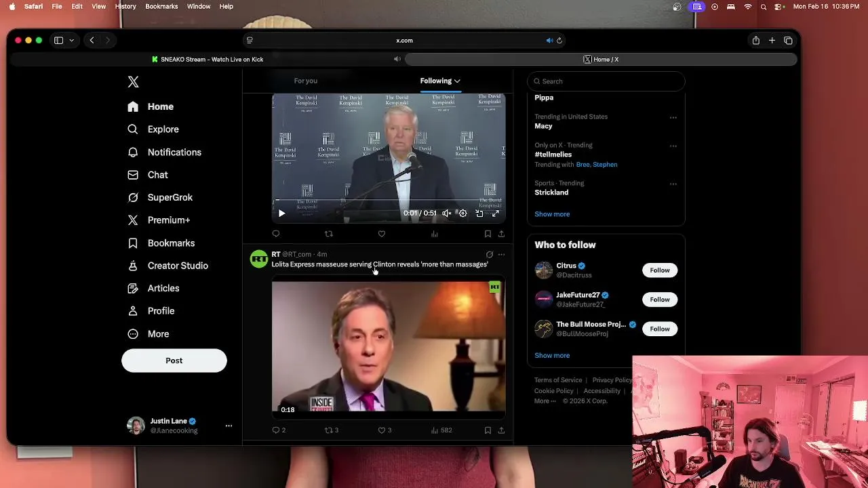Open Safari sidebar dropdown arrow
The width and height of the screenshot is (868, 488).
(x=71, y=41)
